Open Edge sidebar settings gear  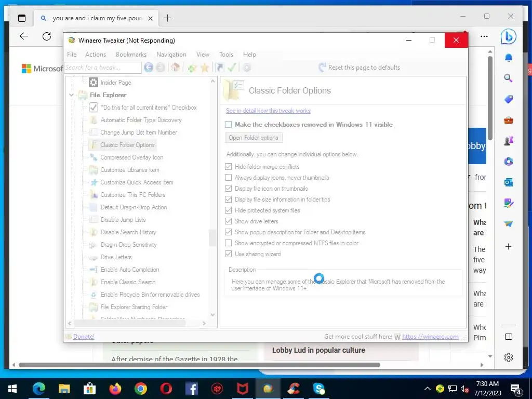click(508, 357)
